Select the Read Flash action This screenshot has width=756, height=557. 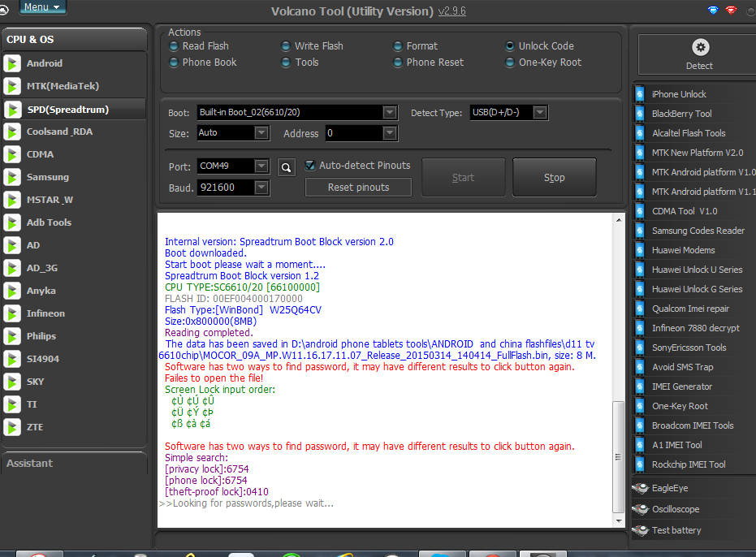tap(174, 45)
